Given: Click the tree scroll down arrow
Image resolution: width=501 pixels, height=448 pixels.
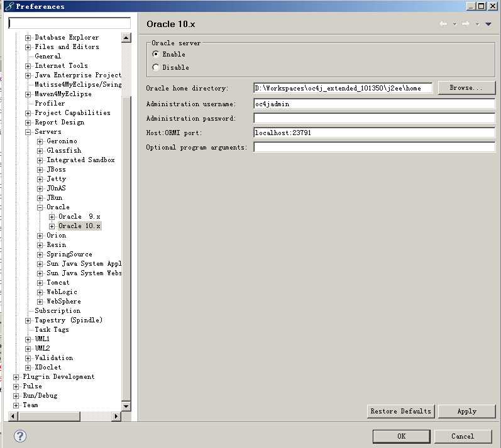Looking at the screenshot, I should point(126,406).
